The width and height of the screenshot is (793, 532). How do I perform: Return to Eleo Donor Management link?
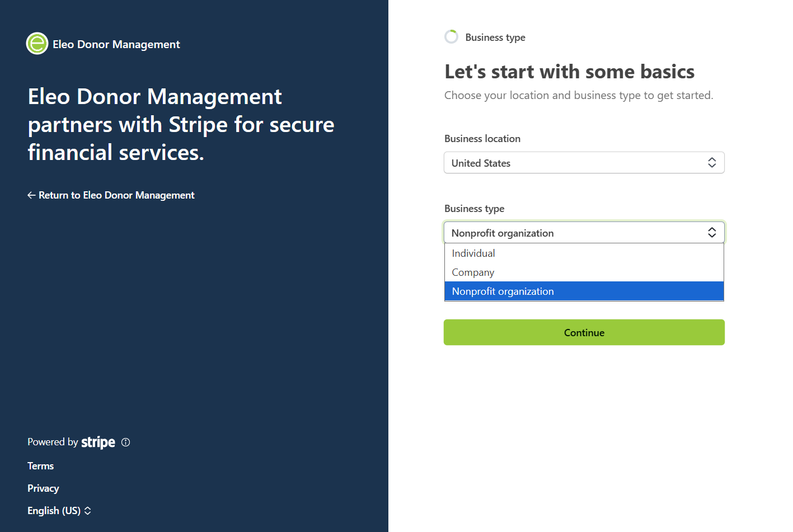111,195
